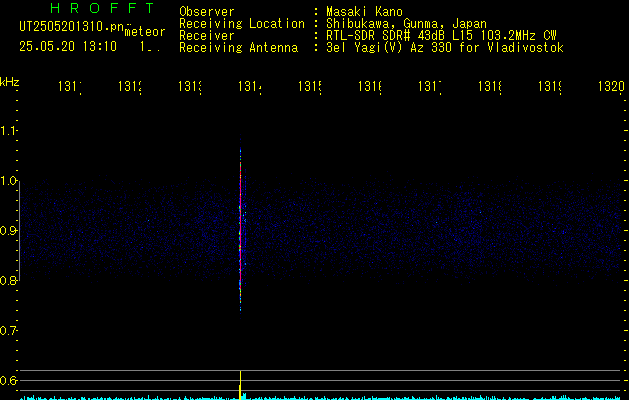Viewport: 629px width, 400px height.
Task: Select the text Shibukawa, Gunma, Japan
Action: (x=406, y=24)
